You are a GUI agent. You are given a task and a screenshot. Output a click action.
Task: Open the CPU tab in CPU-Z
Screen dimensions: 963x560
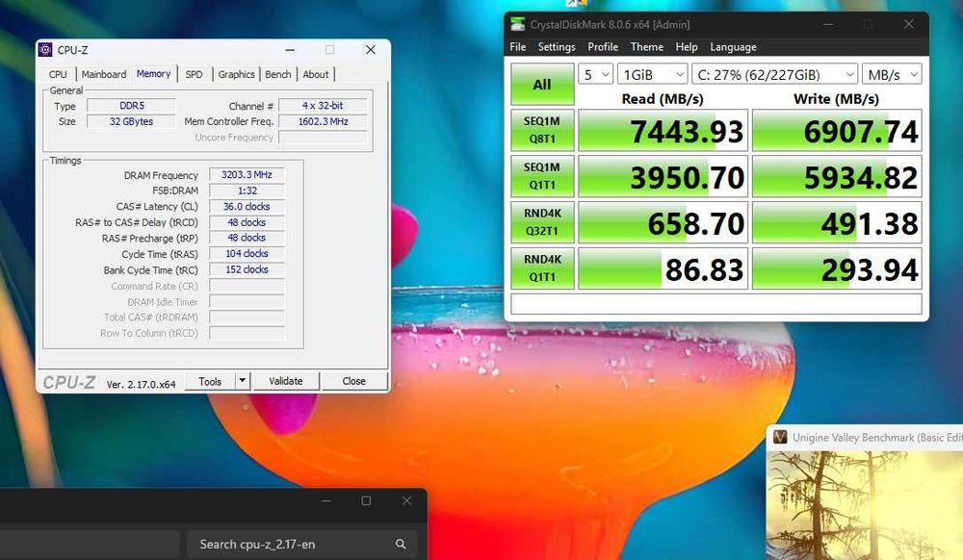(x=58, y=74)
